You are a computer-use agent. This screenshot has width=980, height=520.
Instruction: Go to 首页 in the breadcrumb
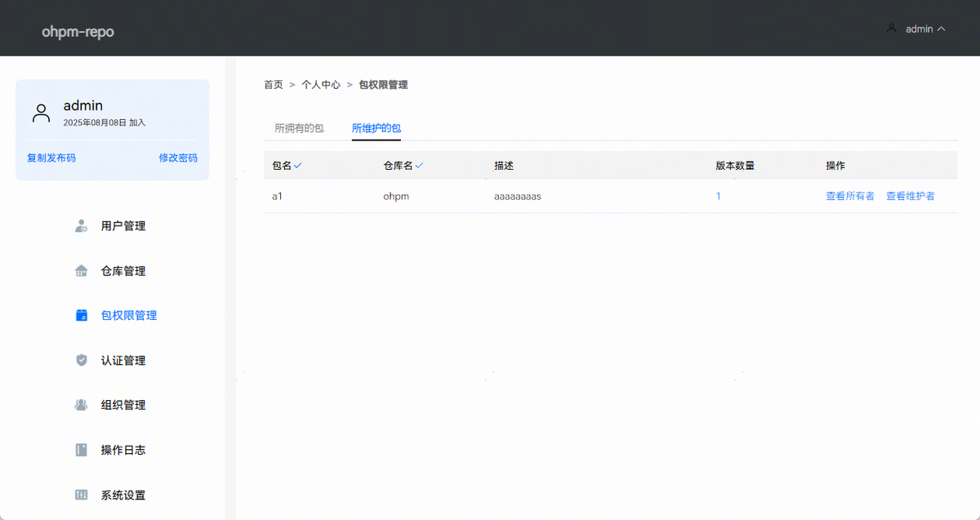pos(273,85)
